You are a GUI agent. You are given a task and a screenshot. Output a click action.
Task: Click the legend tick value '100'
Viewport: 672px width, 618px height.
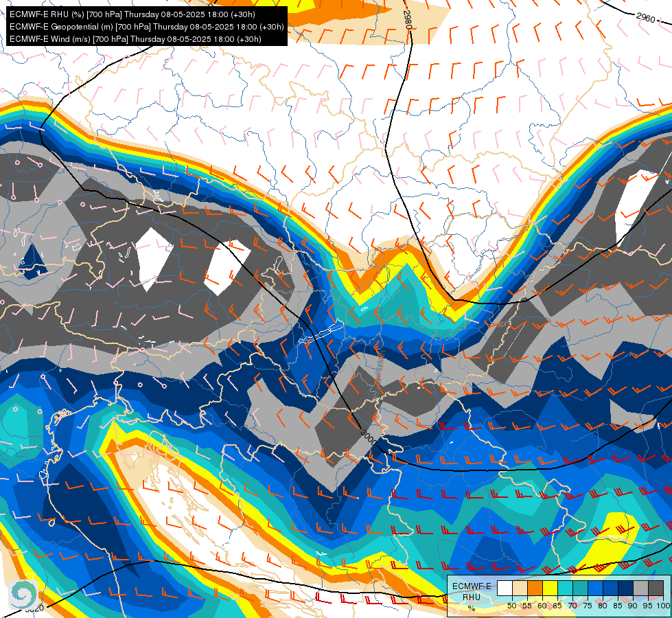(x=664, y=606)
